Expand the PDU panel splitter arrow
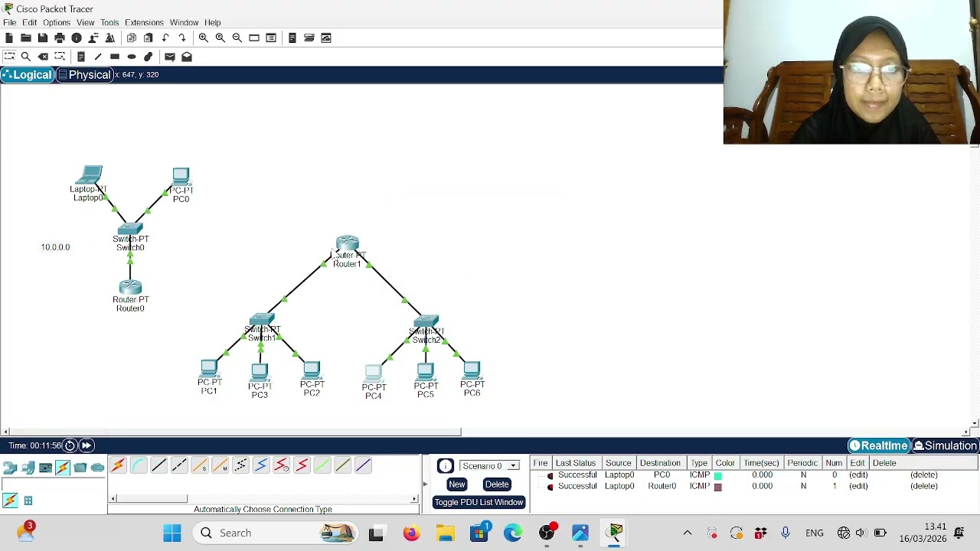The width and height of the screenshot is (980, 551). (425, 484)
